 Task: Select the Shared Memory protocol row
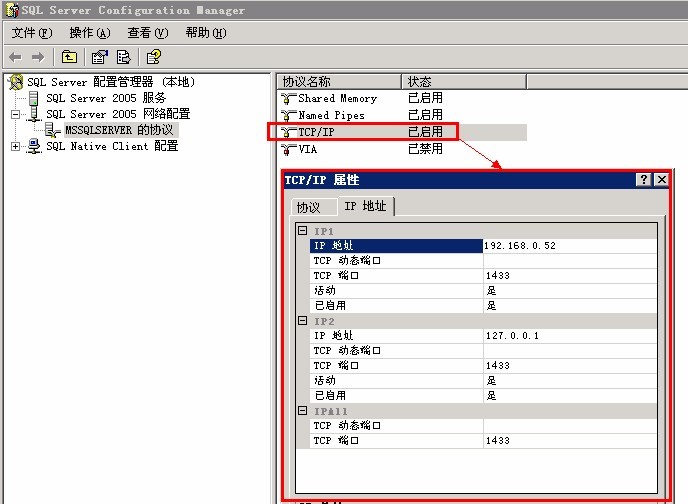click(337, 98)
